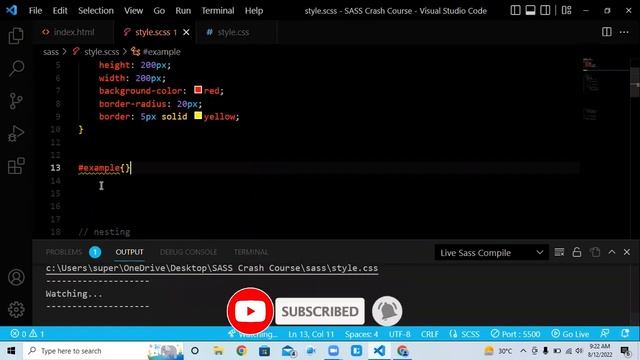This screenshot has width=640, height=360.
Task: Open the Live Sass Compile output dropdown
Action: pos(491,253)
